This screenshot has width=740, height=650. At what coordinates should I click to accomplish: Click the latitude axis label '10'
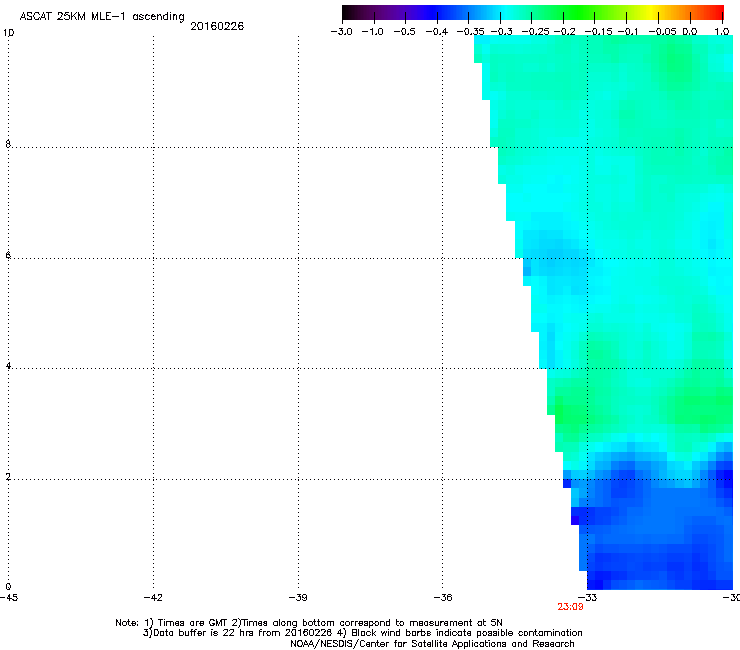(8, 33)
